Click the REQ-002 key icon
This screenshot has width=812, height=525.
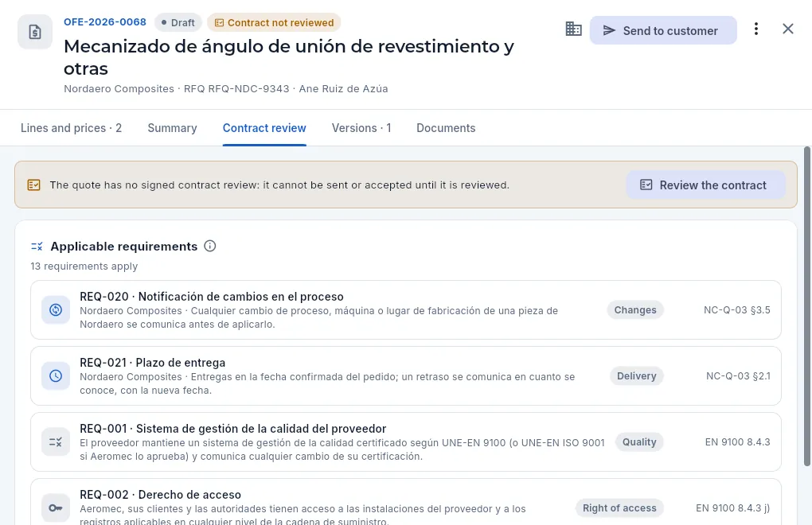point(56,508)
